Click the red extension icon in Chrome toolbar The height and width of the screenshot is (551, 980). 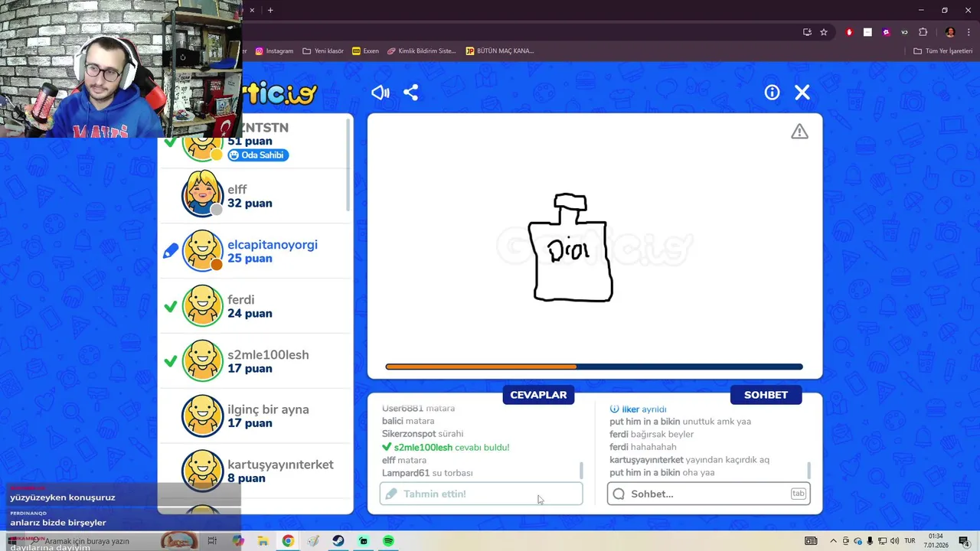click(849, 32)
